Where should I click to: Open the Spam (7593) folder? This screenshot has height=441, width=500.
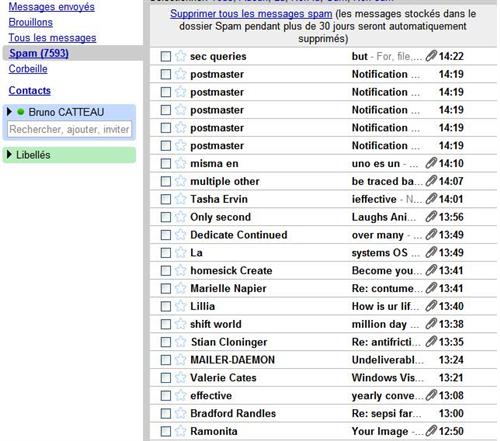coord(39,53)
